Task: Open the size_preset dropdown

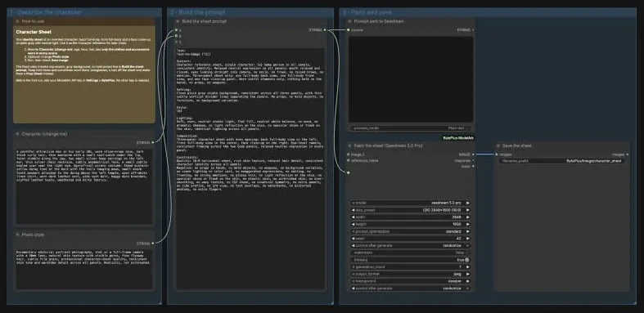Action: pos(410,210)
